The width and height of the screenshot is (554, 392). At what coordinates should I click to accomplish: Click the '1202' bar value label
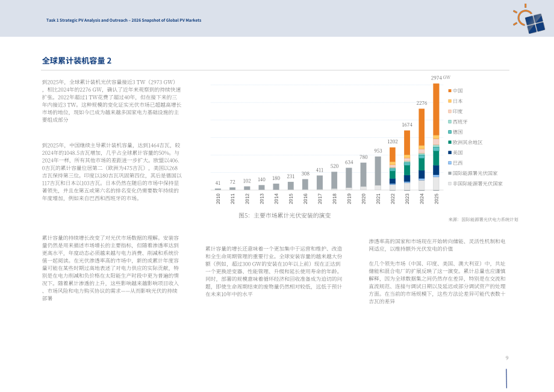[393, 142]
